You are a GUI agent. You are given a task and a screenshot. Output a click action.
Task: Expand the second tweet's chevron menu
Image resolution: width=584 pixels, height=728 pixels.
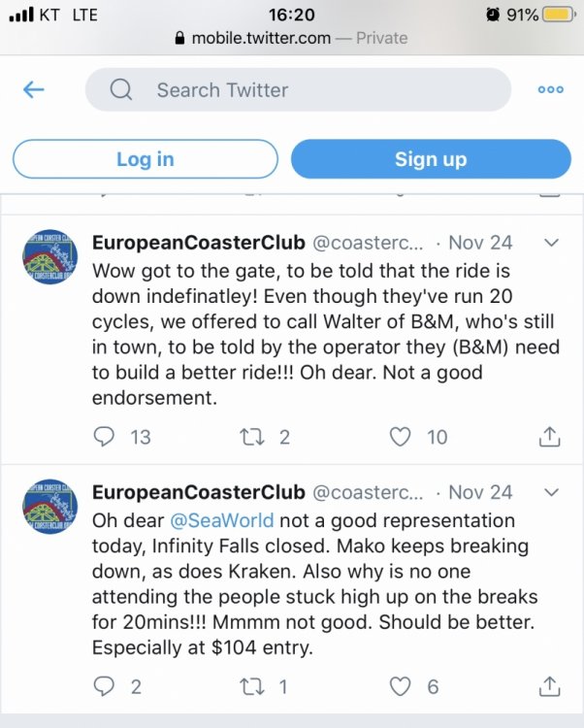coord(550,492)
